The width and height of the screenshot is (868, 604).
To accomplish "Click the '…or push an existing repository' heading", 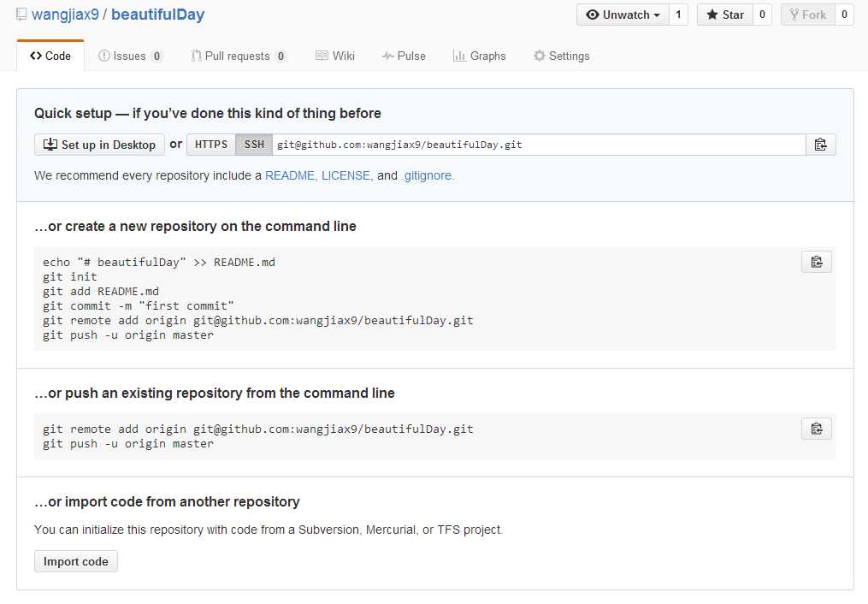I will [x=215, y=393].
